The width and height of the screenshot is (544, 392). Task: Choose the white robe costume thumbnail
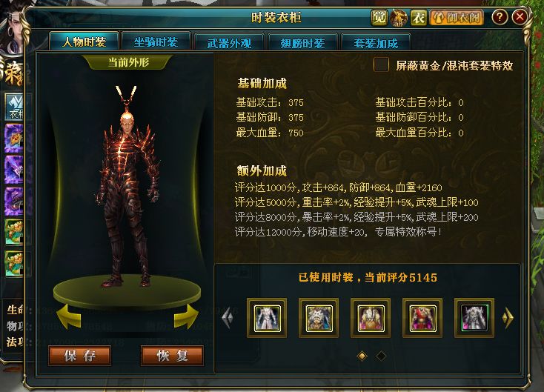[267, 318]
